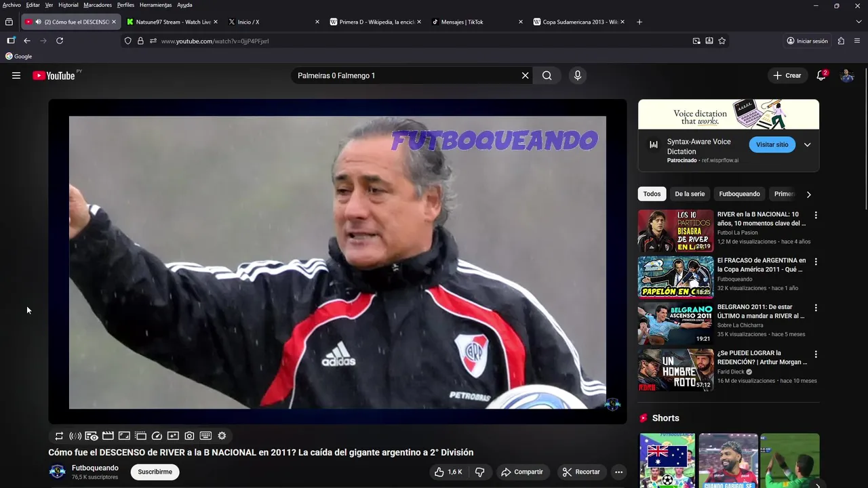Open the Futboqueando channel avatar
The width and height of the screenshot is (868, 488).
(58, 472)
